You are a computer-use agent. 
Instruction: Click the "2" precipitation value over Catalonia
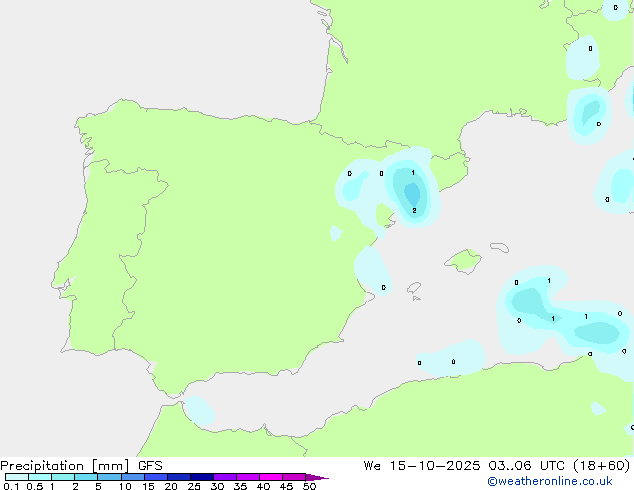point(414,210)
